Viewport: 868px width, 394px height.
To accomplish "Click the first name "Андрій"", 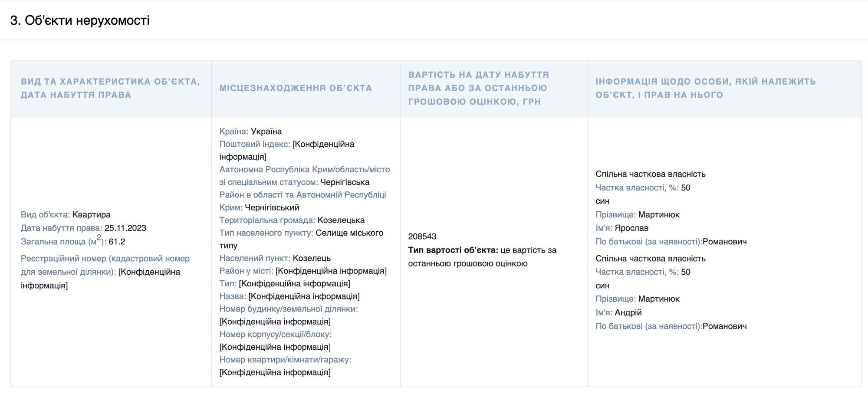I will [x=628, y=312].
